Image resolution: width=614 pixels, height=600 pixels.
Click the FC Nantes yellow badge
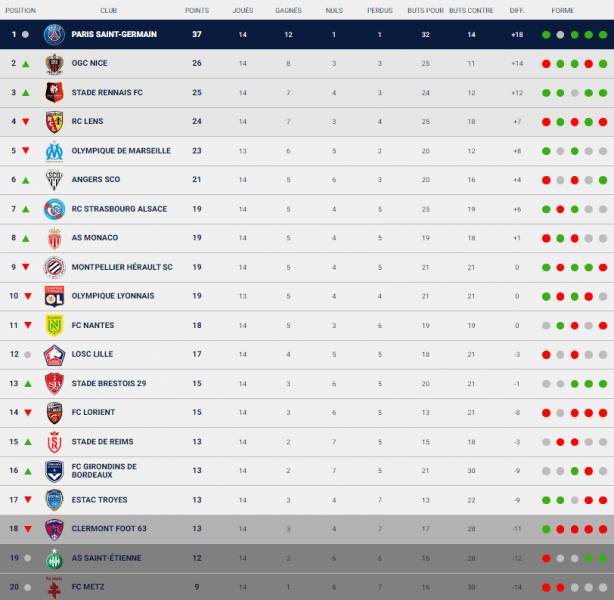[54, 325]
